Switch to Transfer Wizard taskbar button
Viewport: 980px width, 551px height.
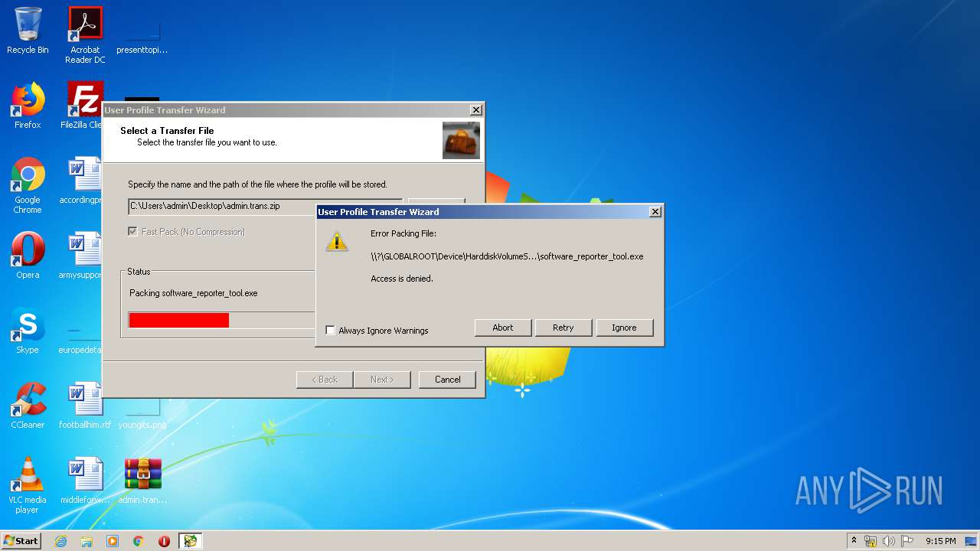point(190,541)
